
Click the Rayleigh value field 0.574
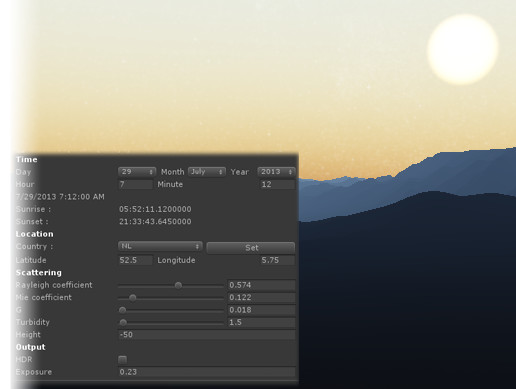pos(261,285)
